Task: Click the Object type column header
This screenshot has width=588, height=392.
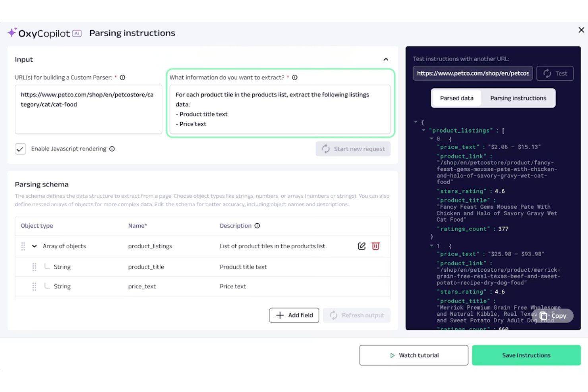Action: click(37, 226)
